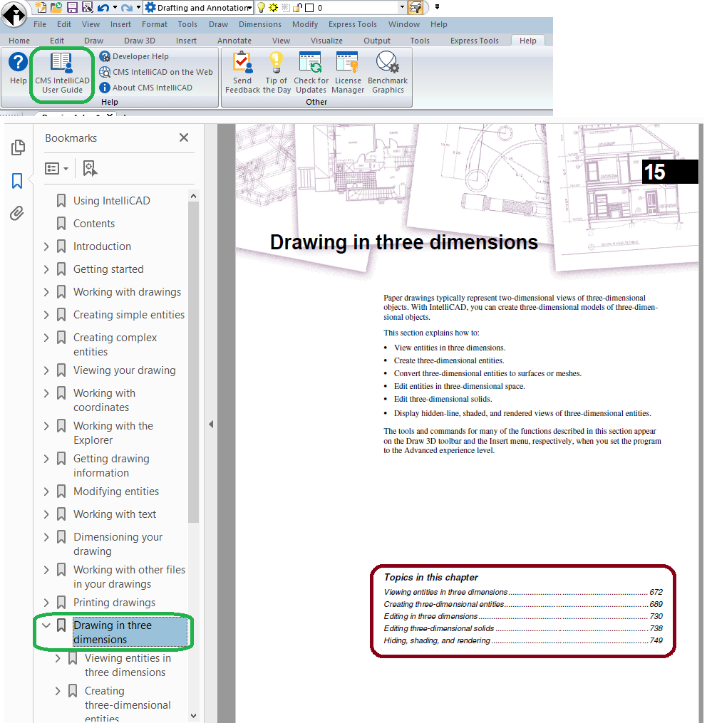Expand the Working with drawings bookmark
Screen dimensions: 707x728
46,292
